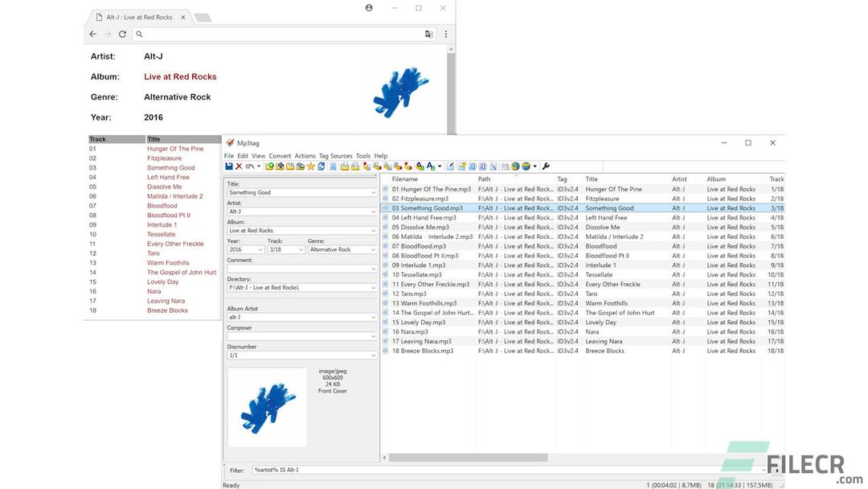Open the Convert menu

click(280, 155)
